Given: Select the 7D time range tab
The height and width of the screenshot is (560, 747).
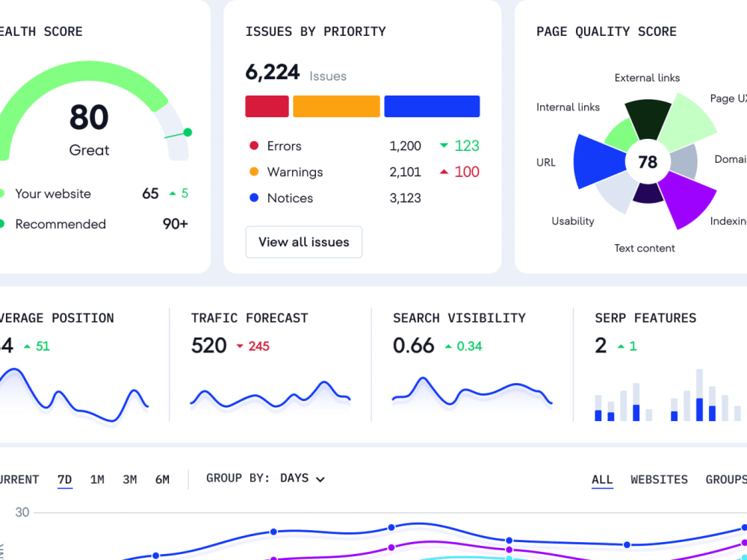Looking at the screenshot, I should click(65, 479).
